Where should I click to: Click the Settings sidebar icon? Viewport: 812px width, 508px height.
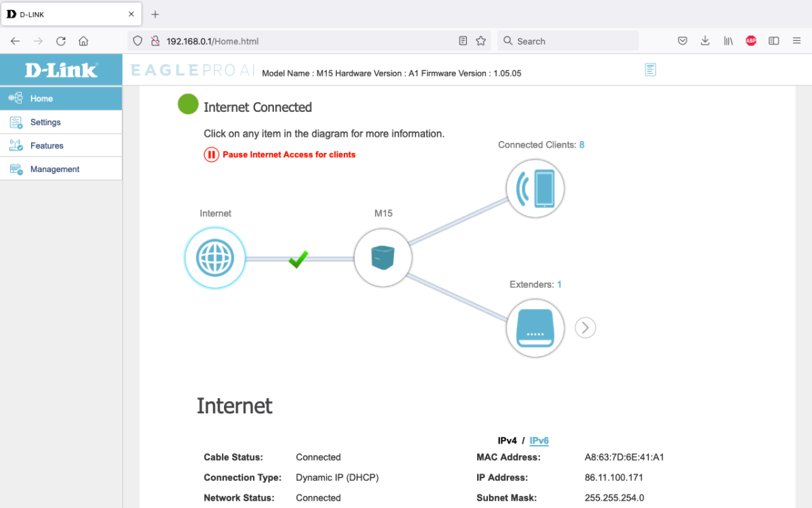tap(16, 122)
